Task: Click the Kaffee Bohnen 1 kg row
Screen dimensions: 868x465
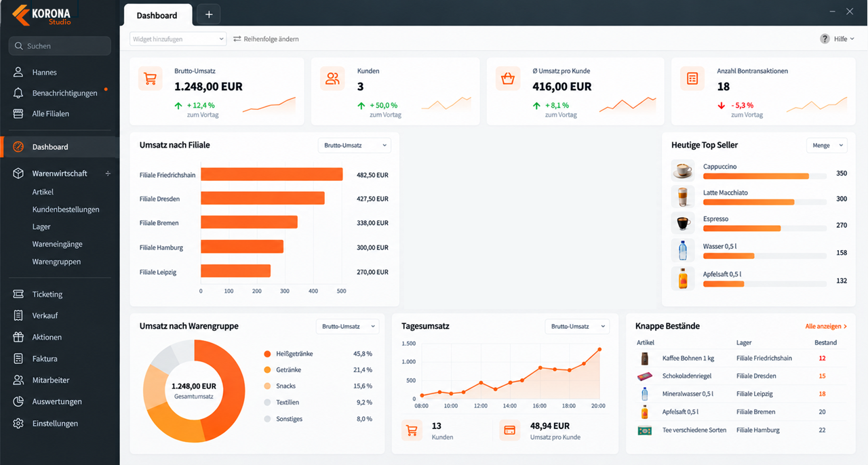Action: 740,358
